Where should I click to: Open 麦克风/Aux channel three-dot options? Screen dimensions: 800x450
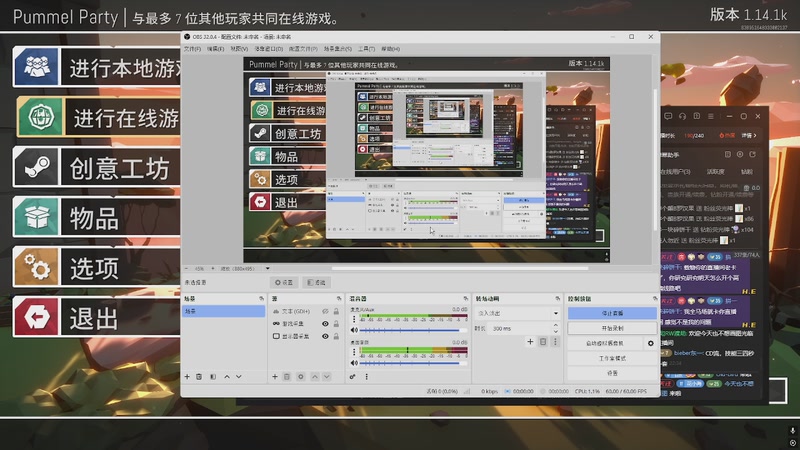pos(354,319)
